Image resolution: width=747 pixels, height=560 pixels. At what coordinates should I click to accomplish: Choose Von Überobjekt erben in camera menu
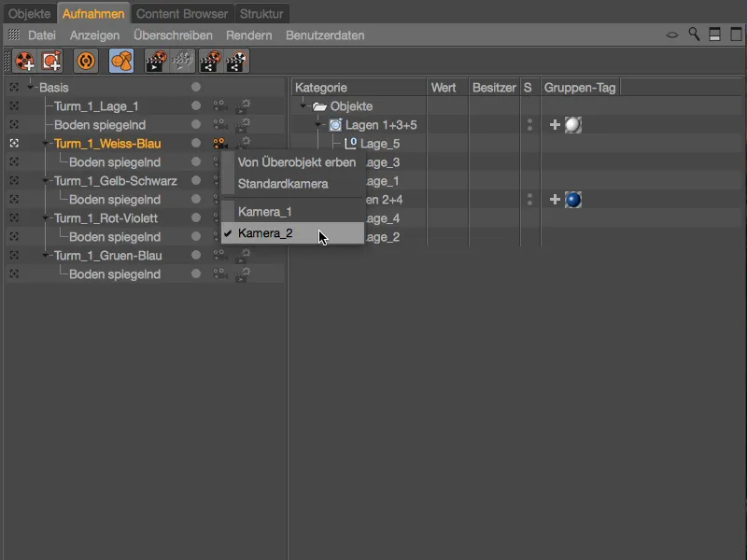click(292, 162)
